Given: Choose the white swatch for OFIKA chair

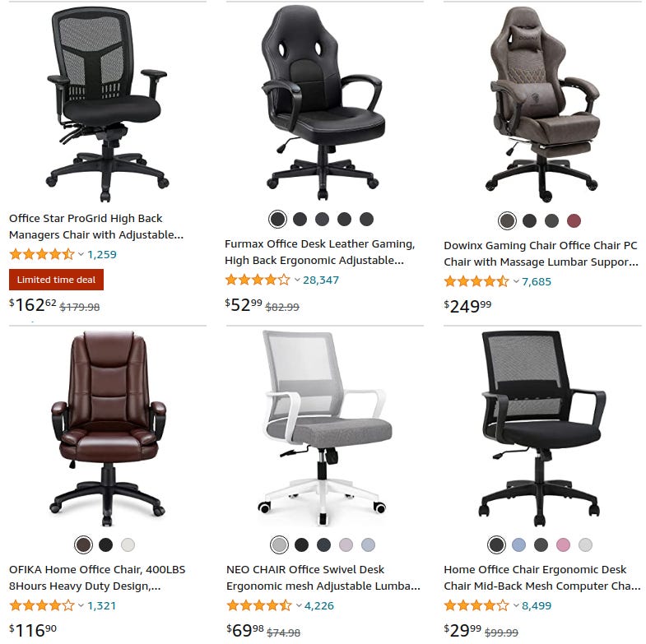Looking at the screenshot, I should click(128, 544).
